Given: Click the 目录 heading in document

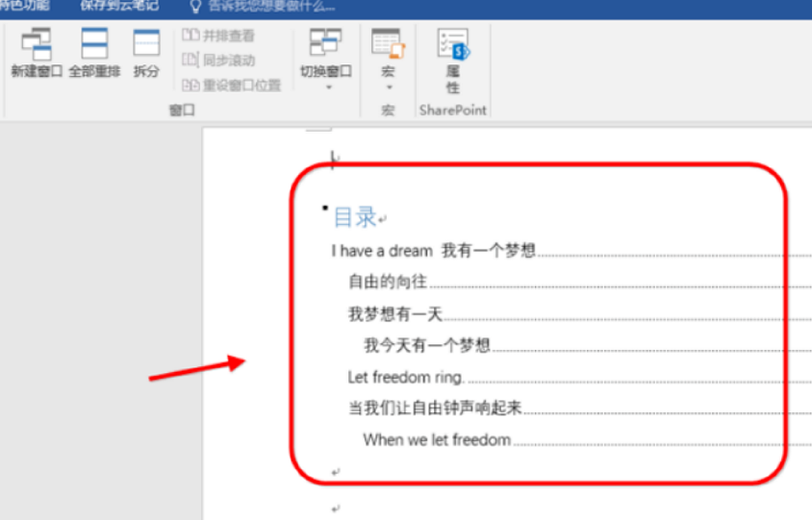Looking at the screenshot, I should (355, 217).
